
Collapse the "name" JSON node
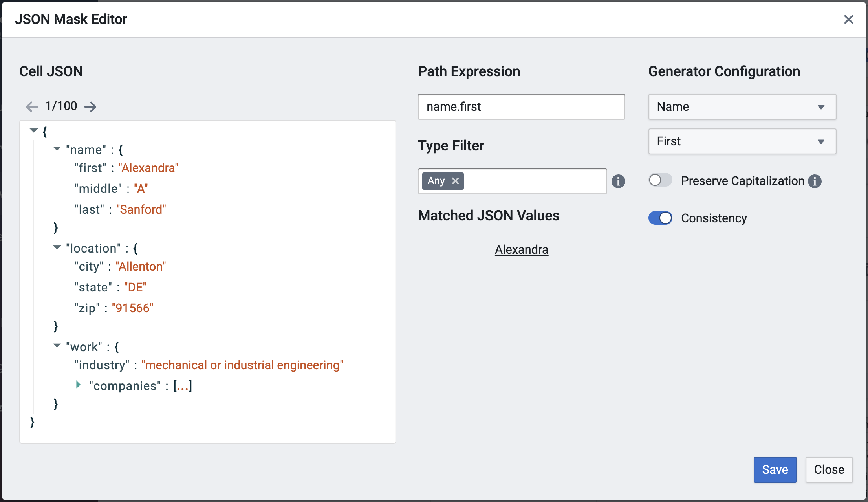pyautogui.click(x=57, y=148)
